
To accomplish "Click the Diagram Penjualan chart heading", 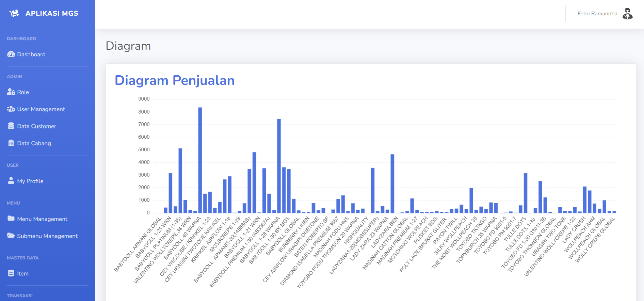I will 175,80.
